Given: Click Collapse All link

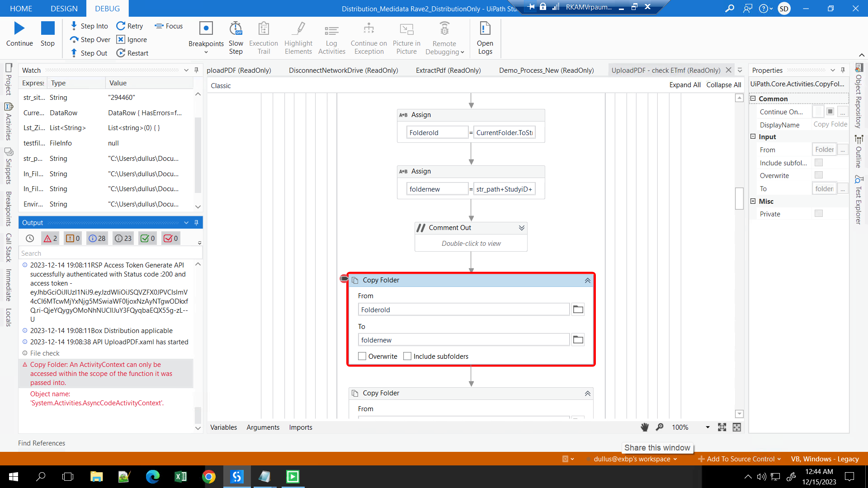Looking at the screenshot, I should point(723,85).
